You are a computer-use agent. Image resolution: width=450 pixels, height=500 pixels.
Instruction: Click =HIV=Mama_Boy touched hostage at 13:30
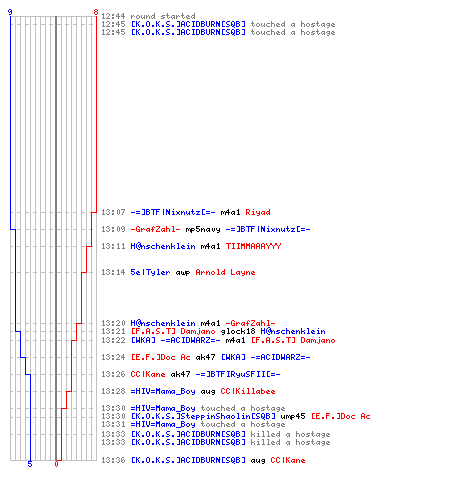[193, 408]
